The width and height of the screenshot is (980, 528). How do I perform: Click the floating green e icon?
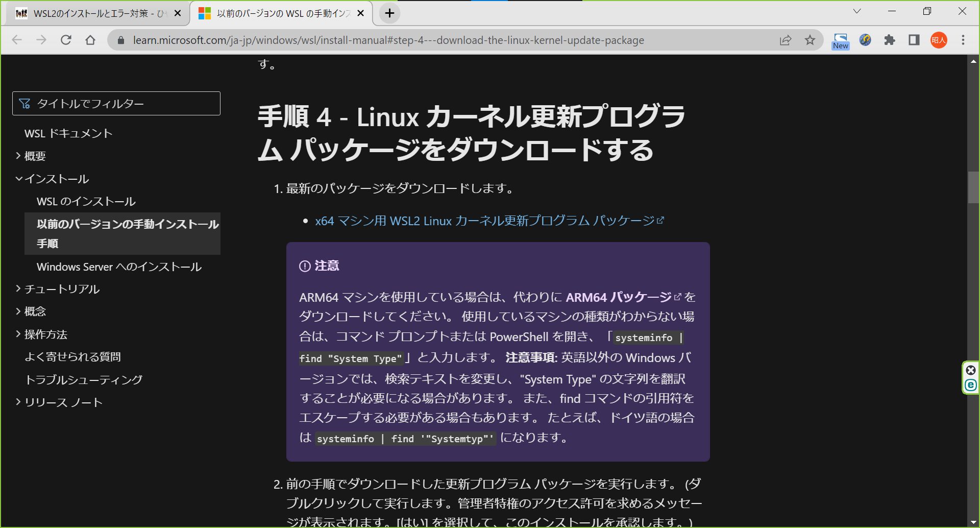click(971, 386)
